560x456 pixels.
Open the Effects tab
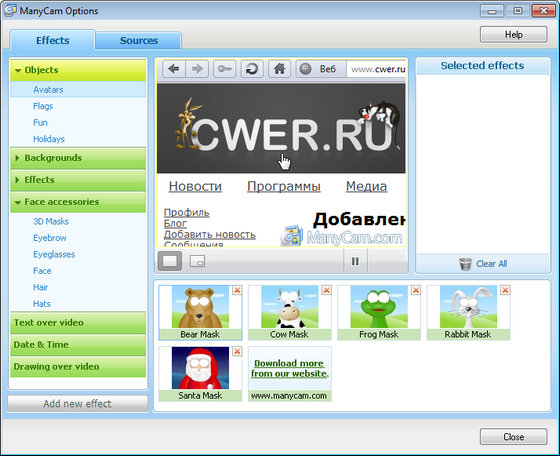52,40
